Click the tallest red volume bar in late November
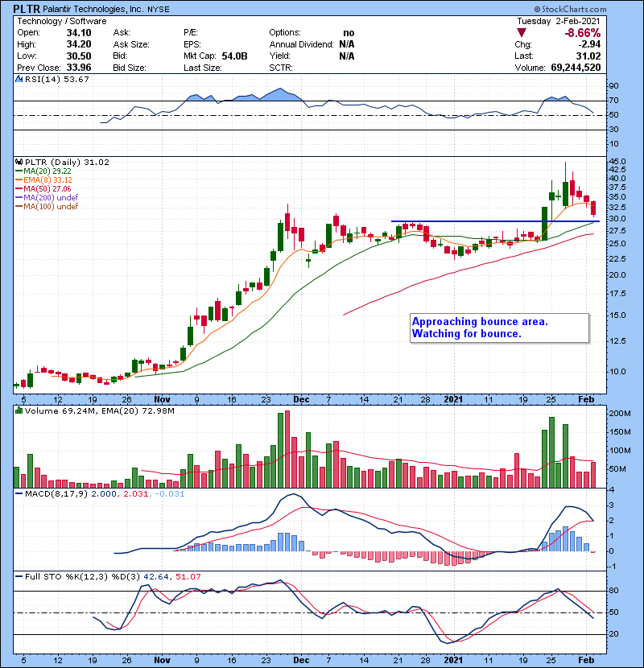 [x=287, y=449]
